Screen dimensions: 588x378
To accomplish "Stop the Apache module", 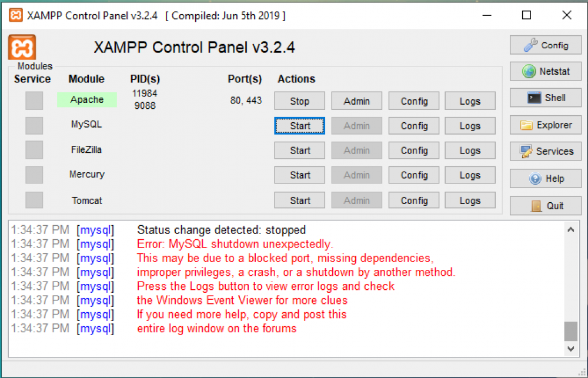I will (299, 101).
